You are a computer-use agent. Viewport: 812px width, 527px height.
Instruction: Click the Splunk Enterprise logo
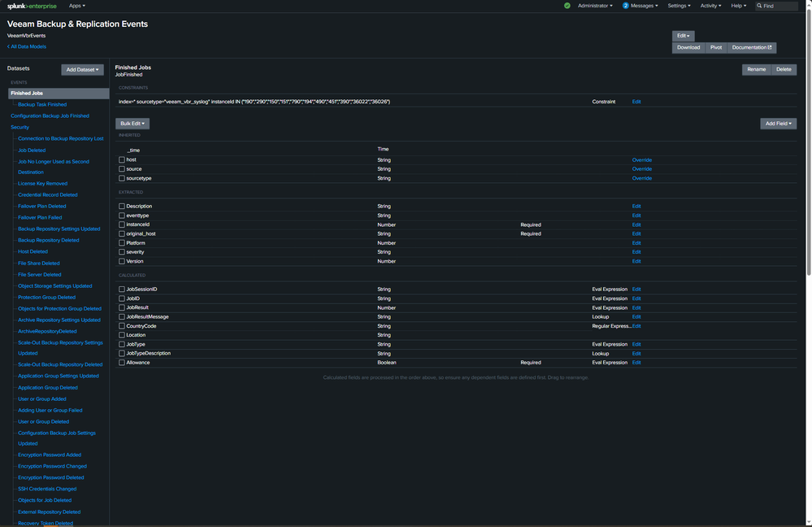[32, 6]
